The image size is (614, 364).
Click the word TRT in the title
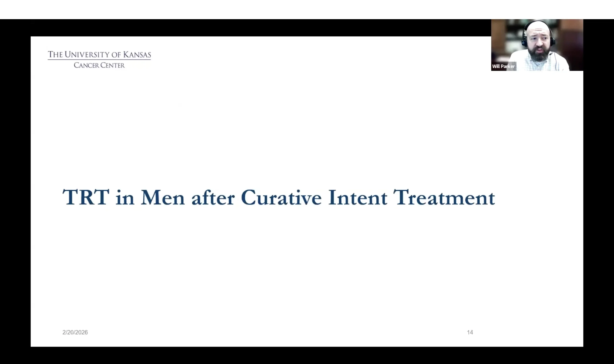click(x=86, y=197)
